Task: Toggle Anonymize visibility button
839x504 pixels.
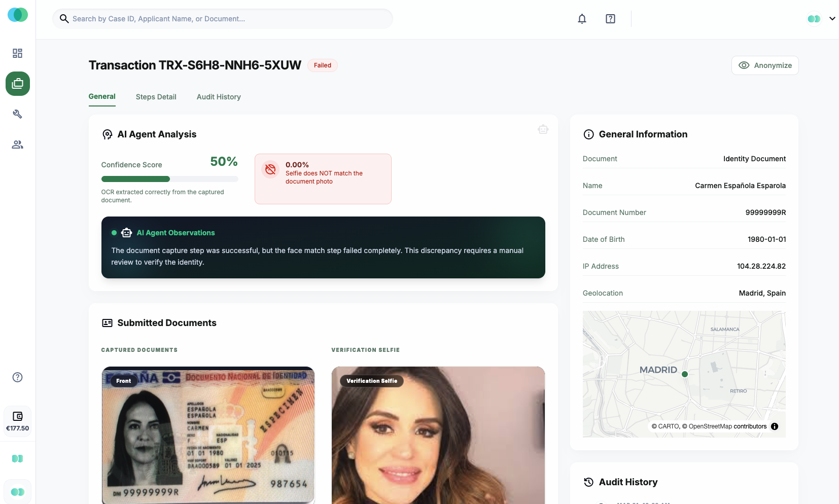Action: pos(765,65)
